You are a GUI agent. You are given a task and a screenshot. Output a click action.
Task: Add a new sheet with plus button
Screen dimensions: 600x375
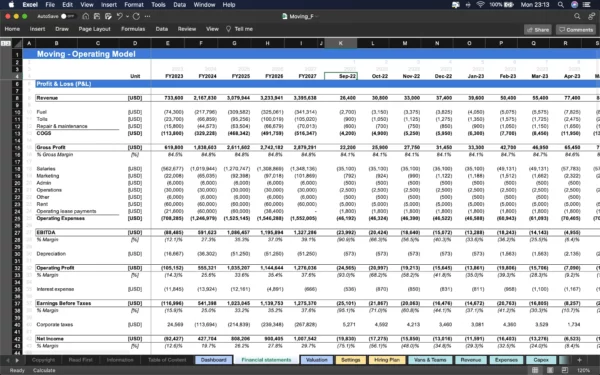(x=579, y=360)
